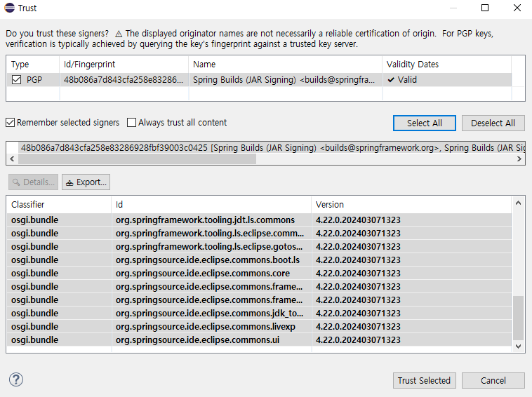This screenshot has width=532, height=397.
Task: Select org.springsource.ide.eclipse.commons.livexp row
Action: tap(259, 326)
